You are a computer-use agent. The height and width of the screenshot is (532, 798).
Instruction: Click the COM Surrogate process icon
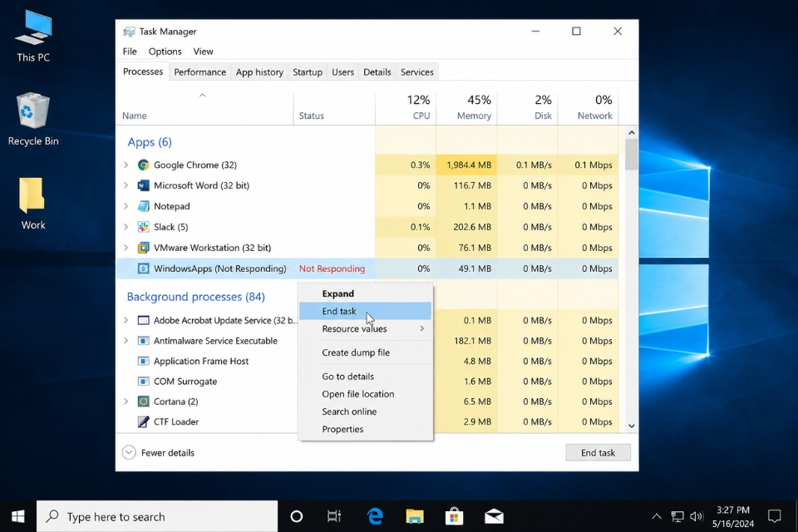point(144,382)
